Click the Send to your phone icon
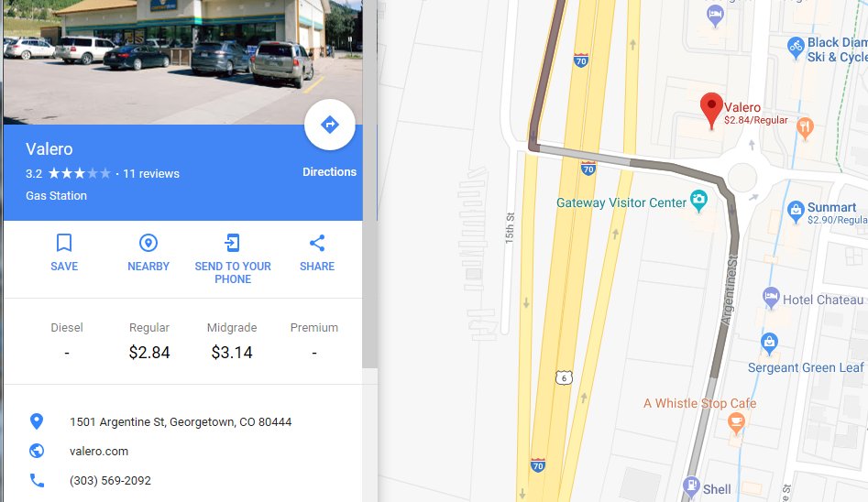868x502 pixels. [233, 243]
